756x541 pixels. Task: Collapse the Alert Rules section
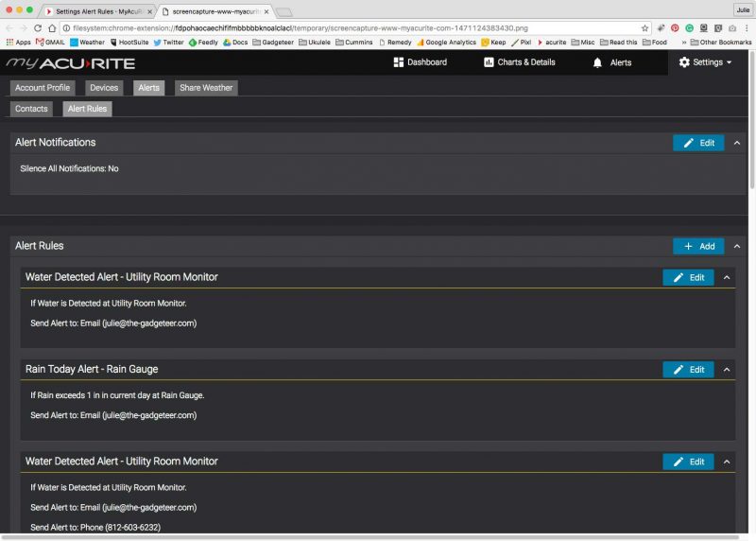click(737, 246)
